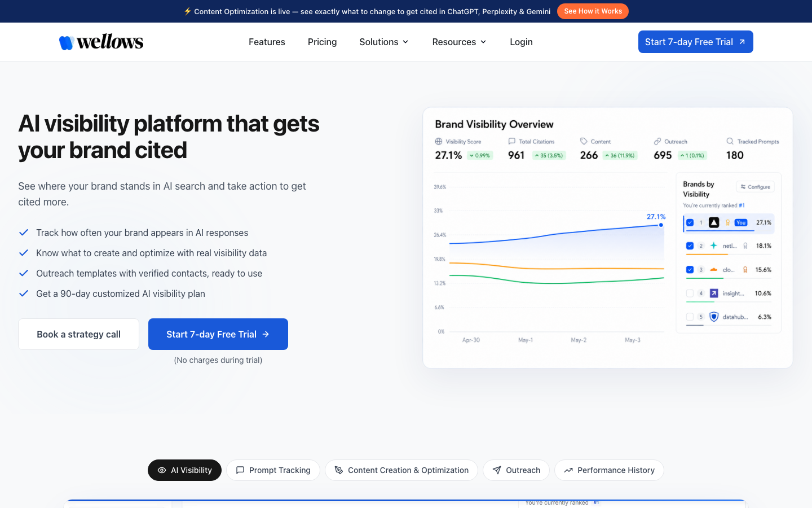812x508 pixels.
Task: Switch to Content Creation & Optimization tab
Action: tap(401, 470)
